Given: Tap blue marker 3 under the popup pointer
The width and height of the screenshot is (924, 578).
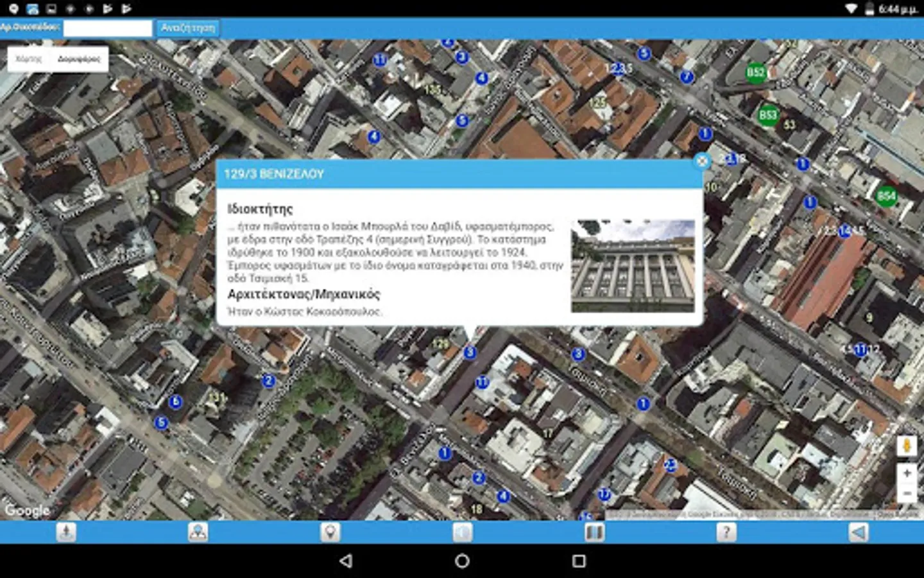Looking at the screenshot, I should click(470, 352).
